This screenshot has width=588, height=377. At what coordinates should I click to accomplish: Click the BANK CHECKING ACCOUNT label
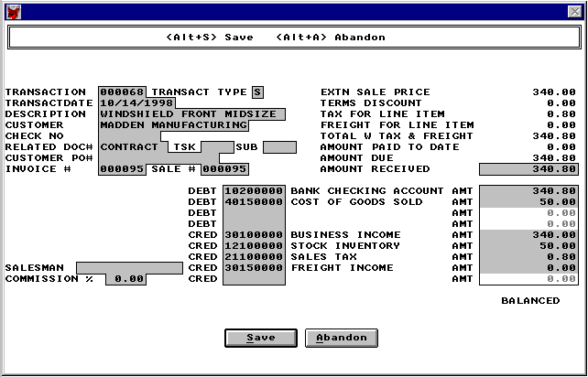367,191
